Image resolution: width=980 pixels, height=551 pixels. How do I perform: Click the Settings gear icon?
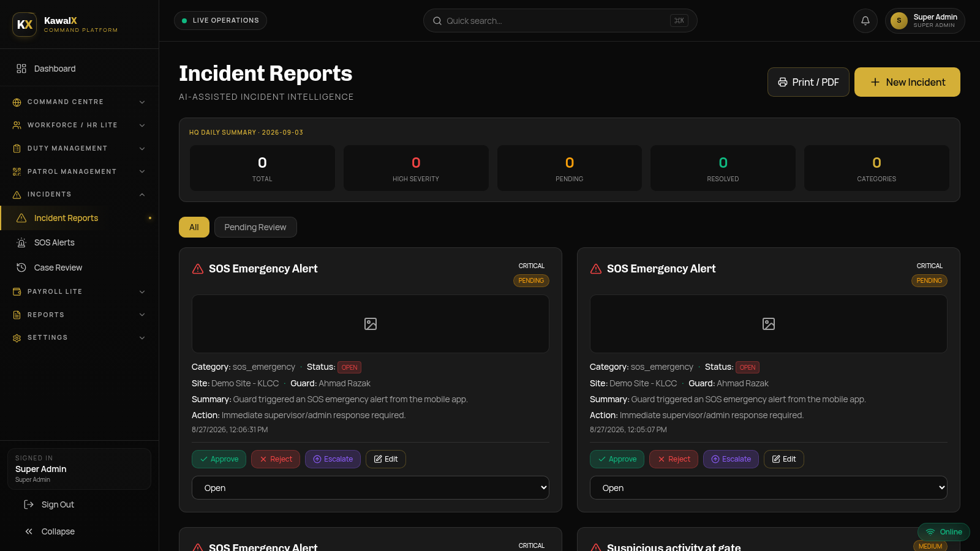[17, 338]
